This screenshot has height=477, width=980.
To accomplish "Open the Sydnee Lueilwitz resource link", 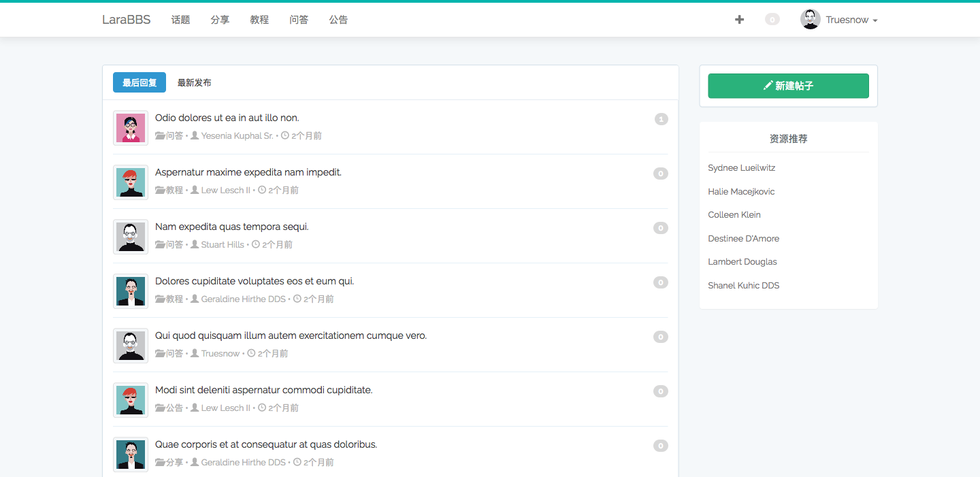I will click(741, 168).
